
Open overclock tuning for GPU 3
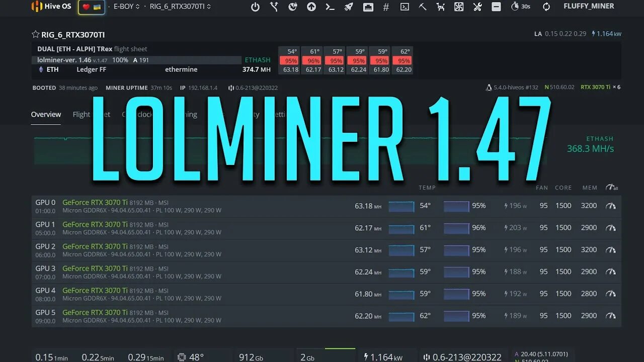(611, 271)
